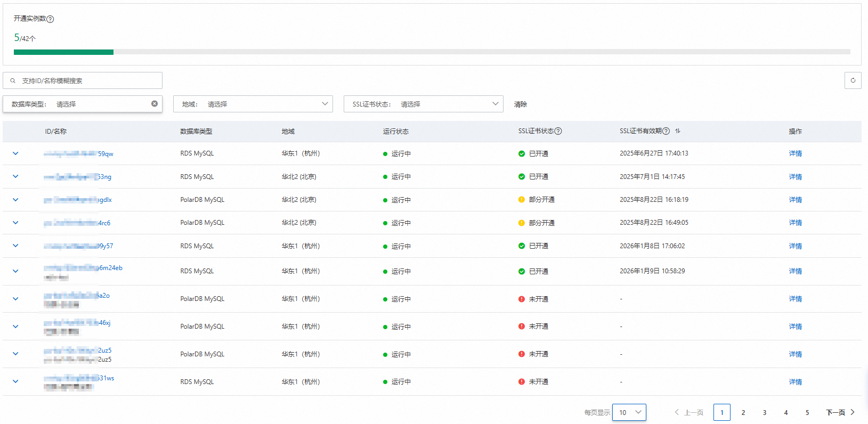Screen dimensions: 868x424
Task: Expand the row ending in 59qw
Action: click(x=15, y=153)
